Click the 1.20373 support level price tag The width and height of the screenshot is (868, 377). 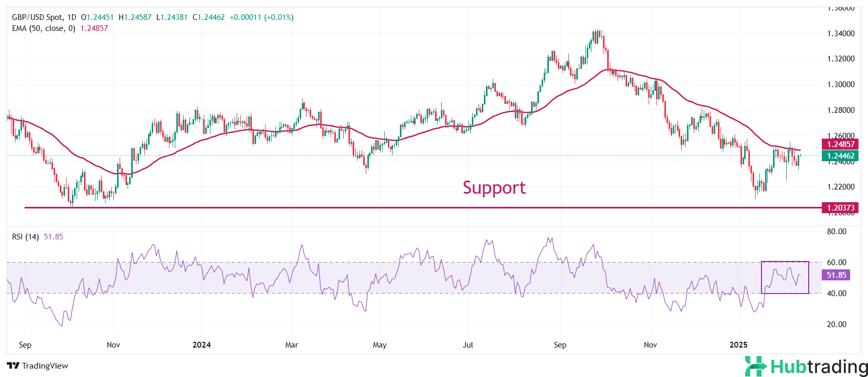click(841, 208)
